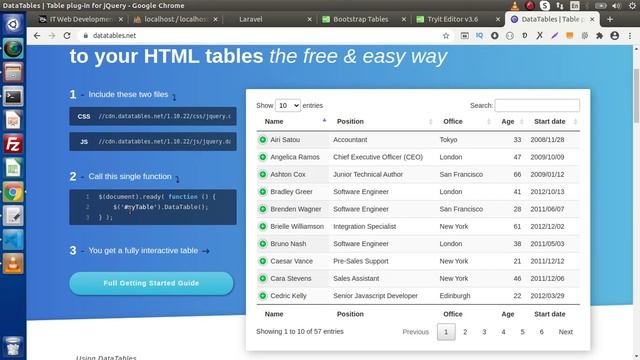Click the download extension icon
The height and width of the screenshot is (360, 640).
[495, 36]
